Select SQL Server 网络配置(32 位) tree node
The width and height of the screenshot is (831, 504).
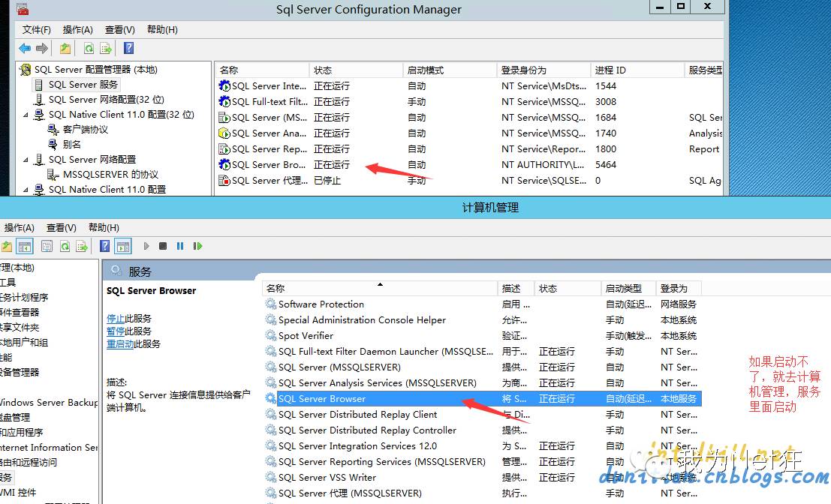tap(107, 100)
